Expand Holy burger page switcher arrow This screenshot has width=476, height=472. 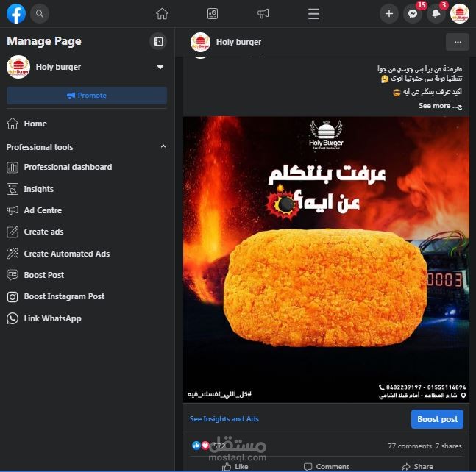click(160, 67)
